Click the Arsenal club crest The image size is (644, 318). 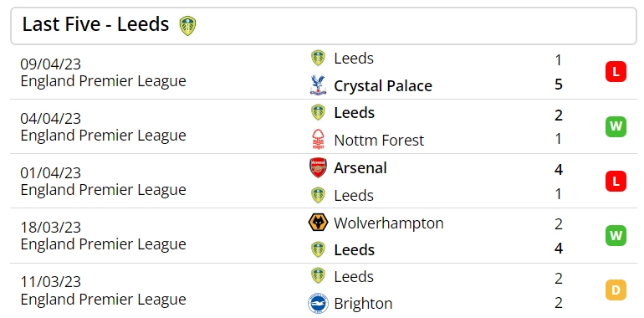pos(318,167)
